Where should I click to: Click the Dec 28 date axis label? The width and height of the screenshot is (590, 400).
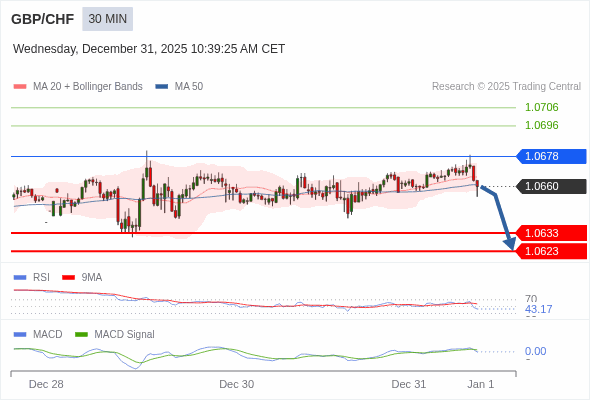46,384
